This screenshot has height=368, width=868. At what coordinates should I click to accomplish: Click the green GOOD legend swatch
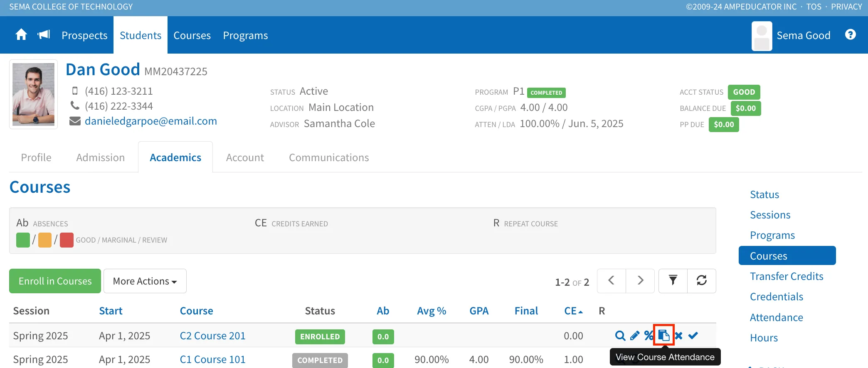tap(23, 240)
